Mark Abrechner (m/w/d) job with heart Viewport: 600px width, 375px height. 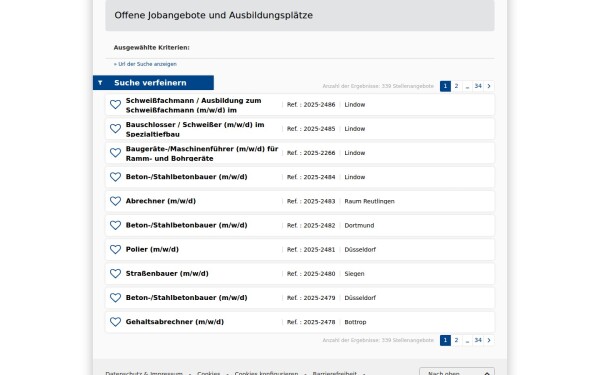115,201
